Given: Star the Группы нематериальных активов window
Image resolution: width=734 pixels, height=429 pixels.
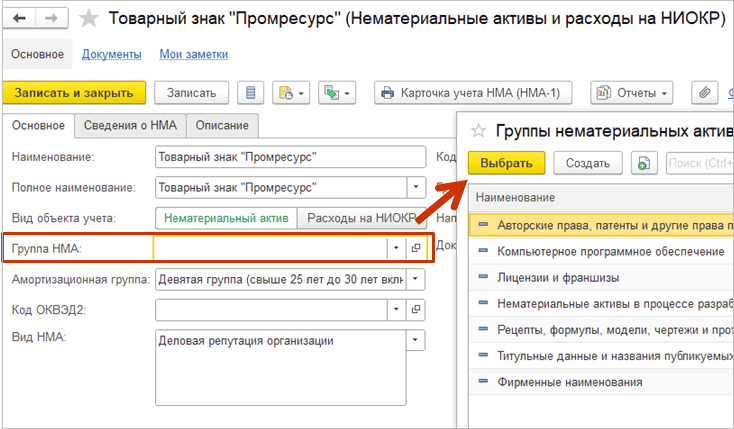Looking at the screenshot, I should point(478,131).
